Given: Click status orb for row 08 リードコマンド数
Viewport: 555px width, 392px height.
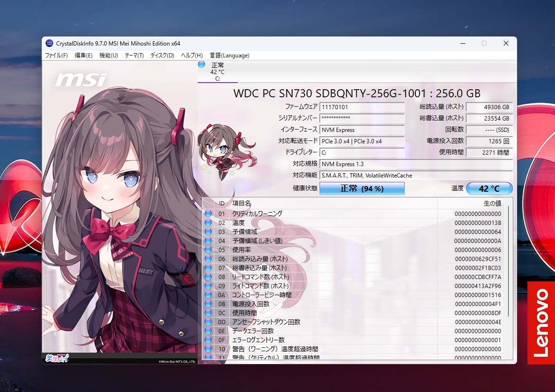Looking at the screenshot, I should (x=208, y=277).
